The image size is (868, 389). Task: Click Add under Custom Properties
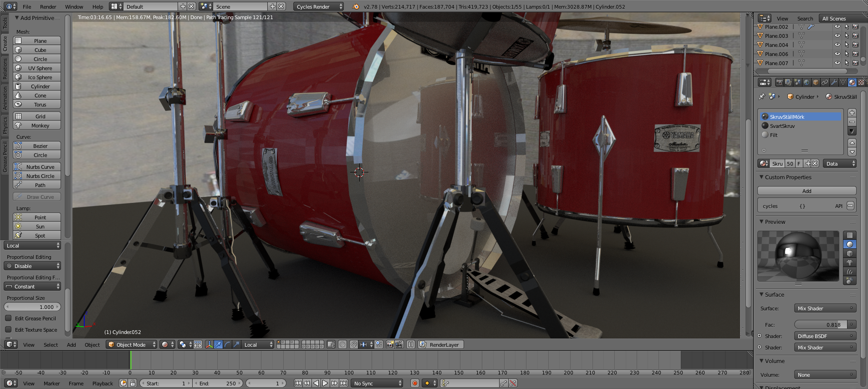(807, 191)
